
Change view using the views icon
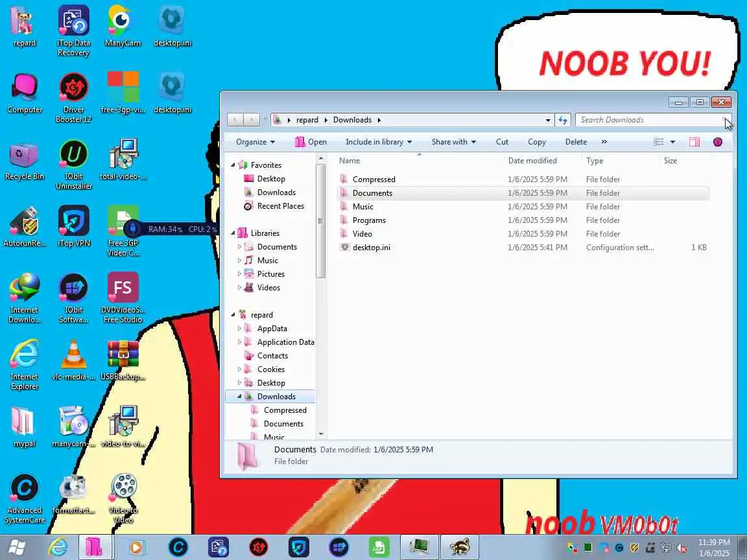click(658, 142)
